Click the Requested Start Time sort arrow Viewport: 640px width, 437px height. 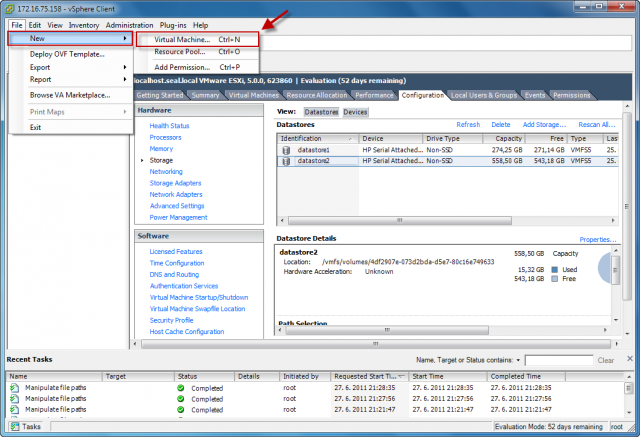tap(401, 376)
